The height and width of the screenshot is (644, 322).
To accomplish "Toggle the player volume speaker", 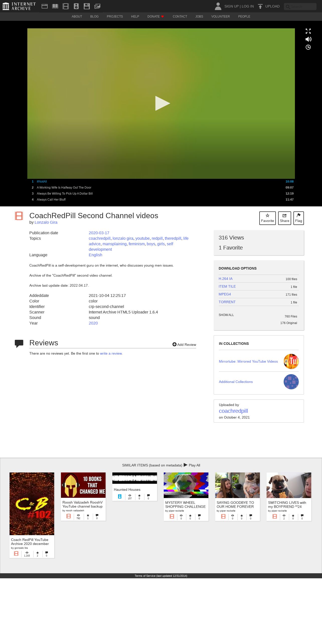I will [x=308, y=39].
